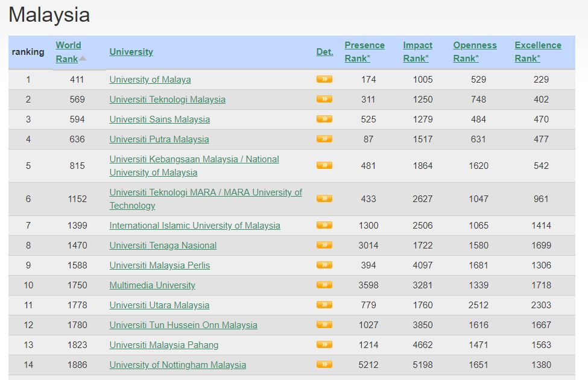This screenshot has width=588, height=380.
Task: Select openness rank value 1620
Action: click(x=478, y=166)
